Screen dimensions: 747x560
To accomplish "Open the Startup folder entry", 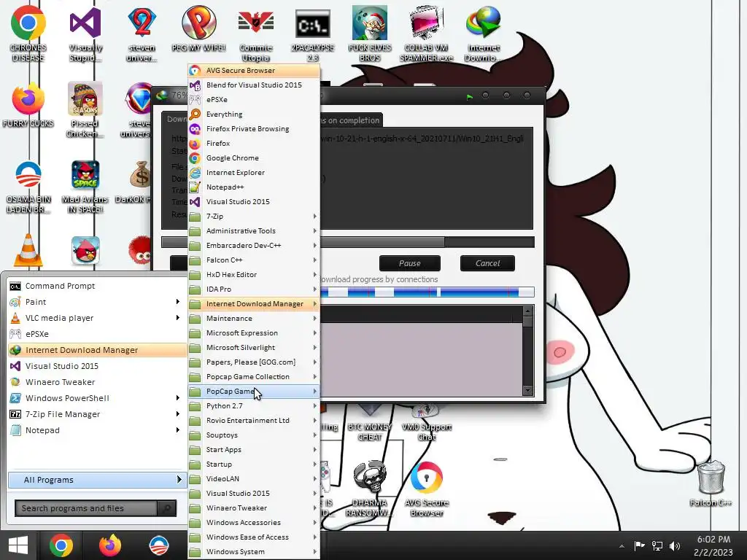I will point(254,464).
